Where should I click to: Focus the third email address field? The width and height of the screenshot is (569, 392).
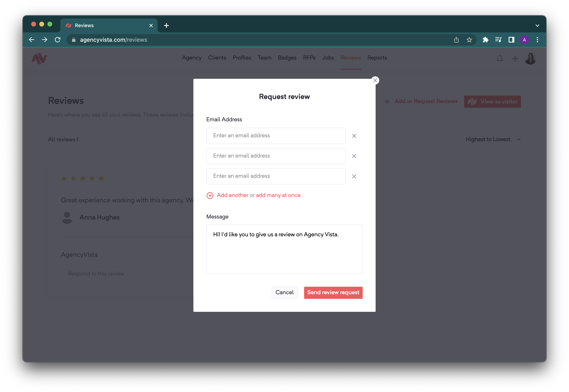click(x=276, y=176)
